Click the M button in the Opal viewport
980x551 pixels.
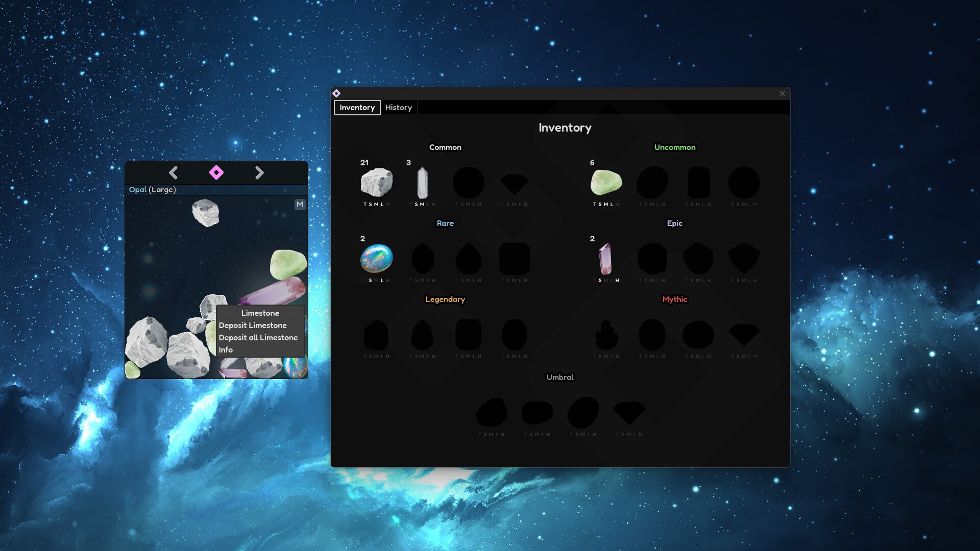(300, 204)
